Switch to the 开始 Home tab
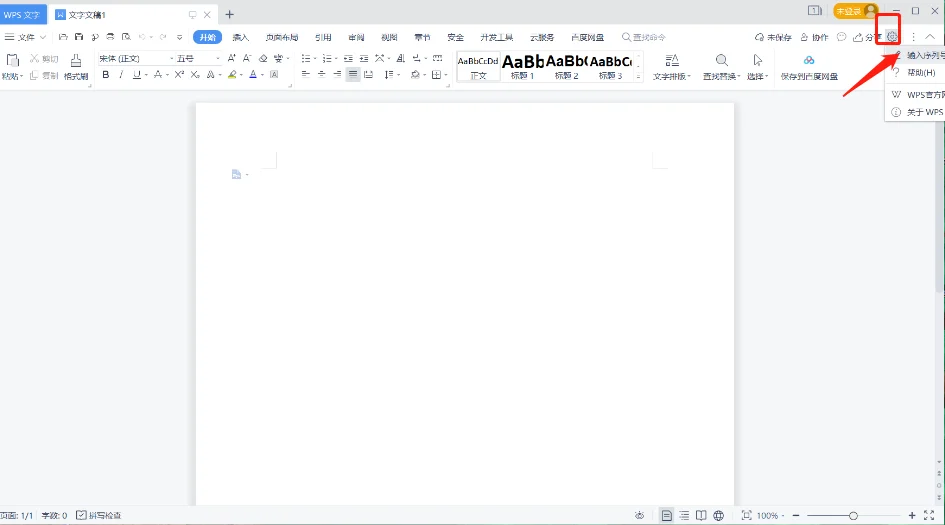Screen dimensions: 945x525 207,37
